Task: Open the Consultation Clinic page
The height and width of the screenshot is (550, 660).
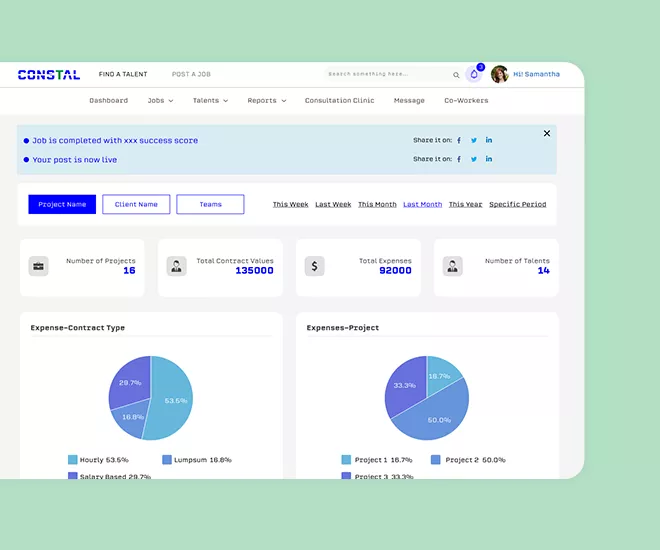Action: point(340,101)
